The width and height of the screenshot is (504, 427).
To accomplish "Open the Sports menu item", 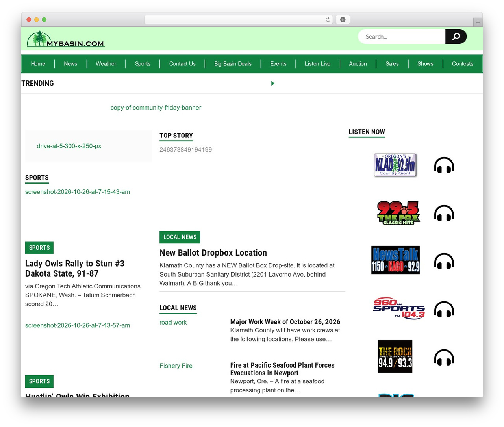I will pos(143,64).
